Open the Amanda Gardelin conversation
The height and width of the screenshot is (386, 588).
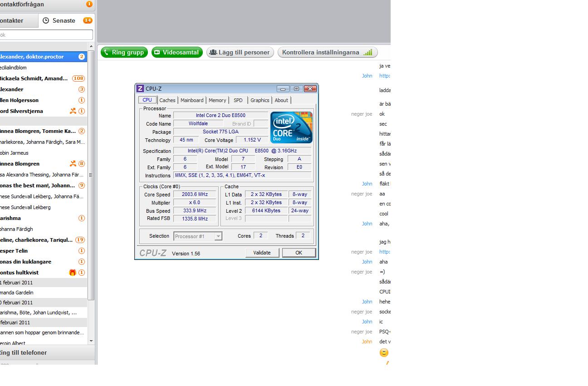(44, 293)
